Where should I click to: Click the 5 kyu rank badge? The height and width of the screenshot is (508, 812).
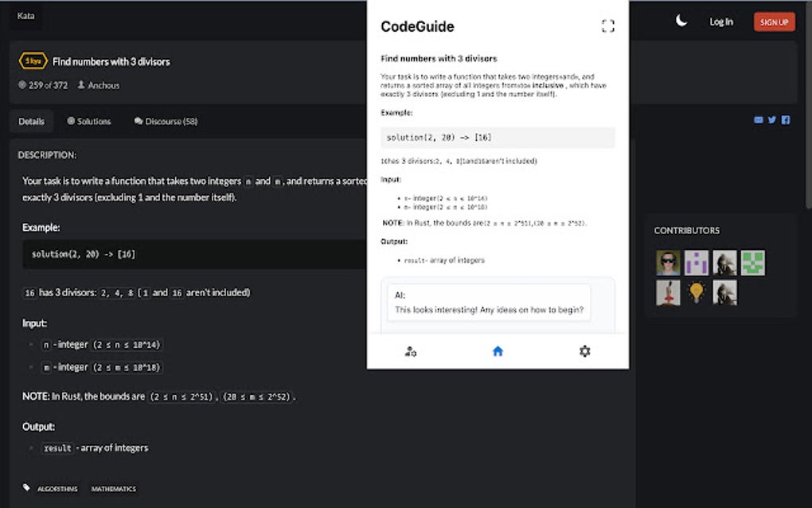click(x=33, y=61)
